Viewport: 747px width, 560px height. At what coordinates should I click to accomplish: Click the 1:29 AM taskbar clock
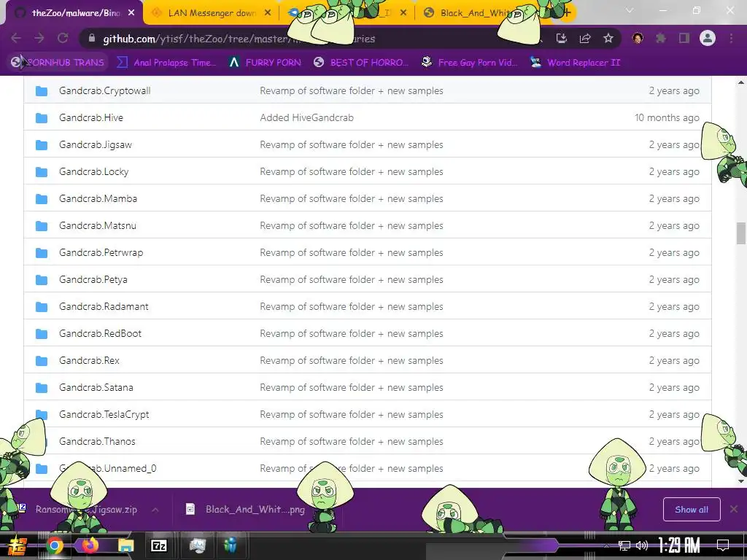(679, 545)
